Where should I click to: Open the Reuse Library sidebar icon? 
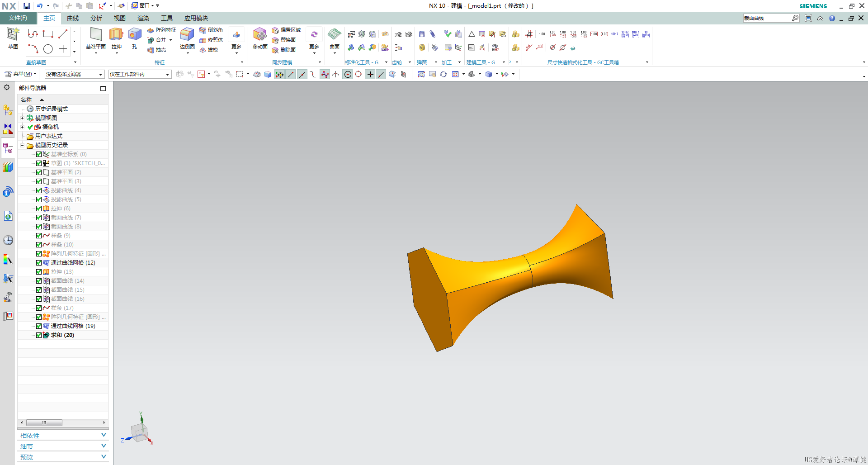8,167
